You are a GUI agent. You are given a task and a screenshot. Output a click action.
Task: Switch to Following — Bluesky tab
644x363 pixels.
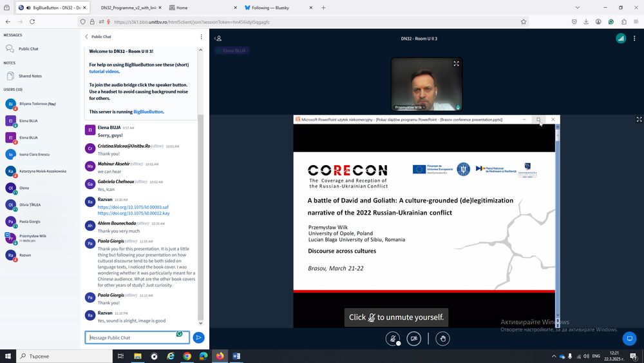tap(278, 8)
